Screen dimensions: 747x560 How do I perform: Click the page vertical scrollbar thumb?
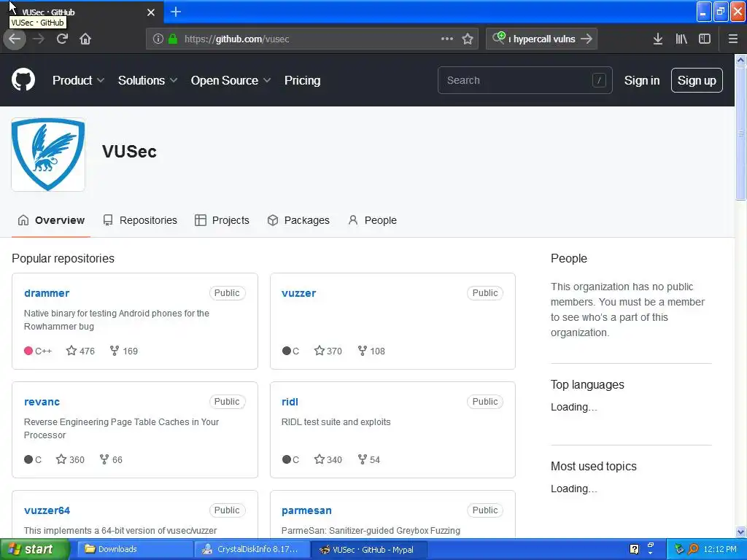(x=740, y=133)
